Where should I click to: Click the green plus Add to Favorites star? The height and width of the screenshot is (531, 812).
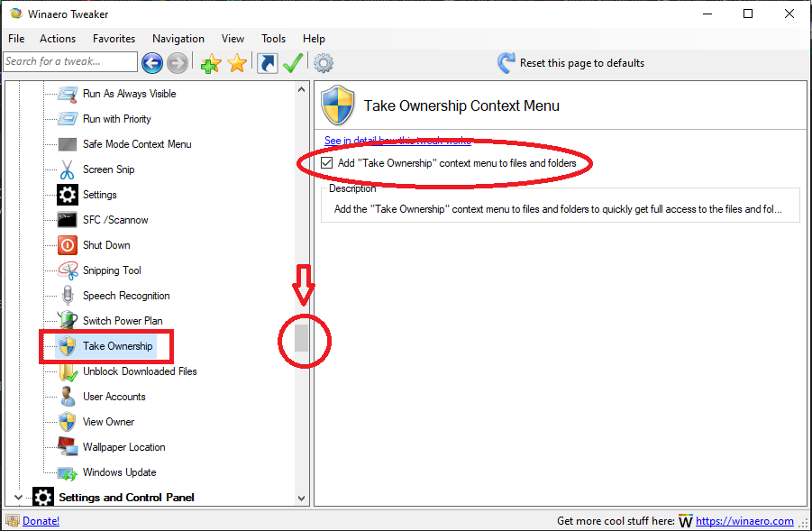pos(211,64)
